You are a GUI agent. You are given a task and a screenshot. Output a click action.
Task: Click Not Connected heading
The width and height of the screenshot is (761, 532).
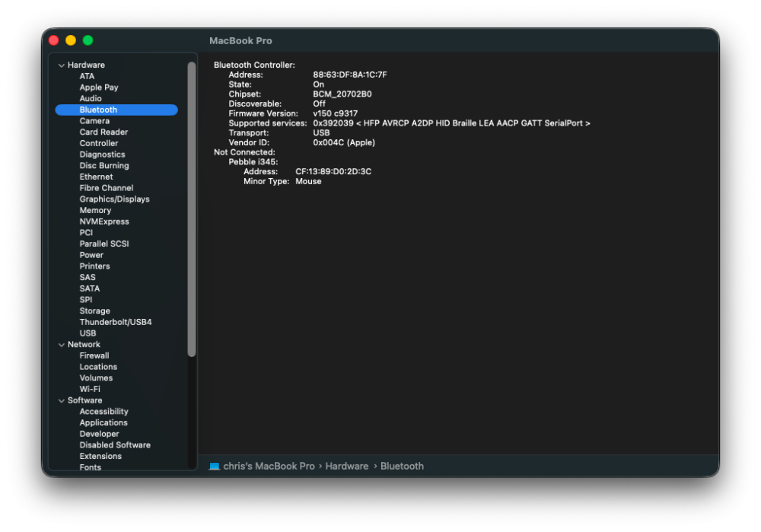pyautogui.click(x=244, y=152)
